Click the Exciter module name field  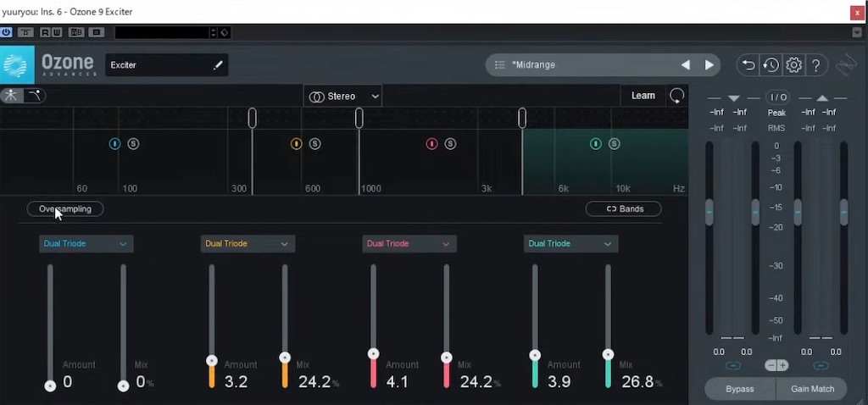coord(167,65)
